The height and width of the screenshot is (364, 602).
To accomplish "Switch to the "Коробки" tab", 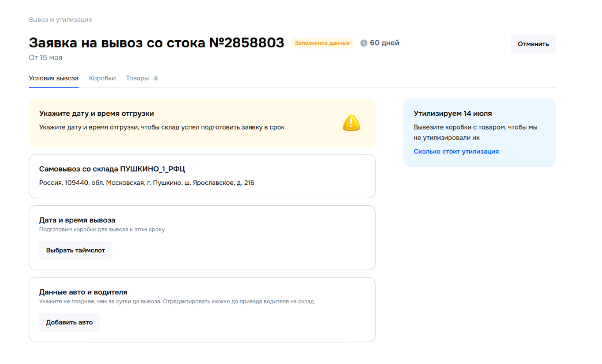I will click(102, 78).
